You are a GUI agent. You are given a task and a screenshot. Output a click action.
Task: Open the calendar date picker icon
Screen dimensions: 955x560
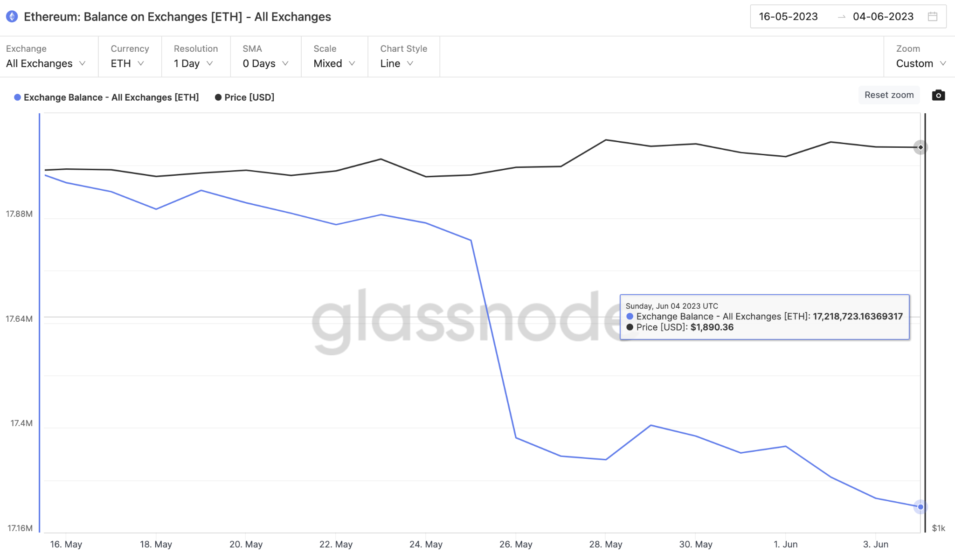point(933,16)
